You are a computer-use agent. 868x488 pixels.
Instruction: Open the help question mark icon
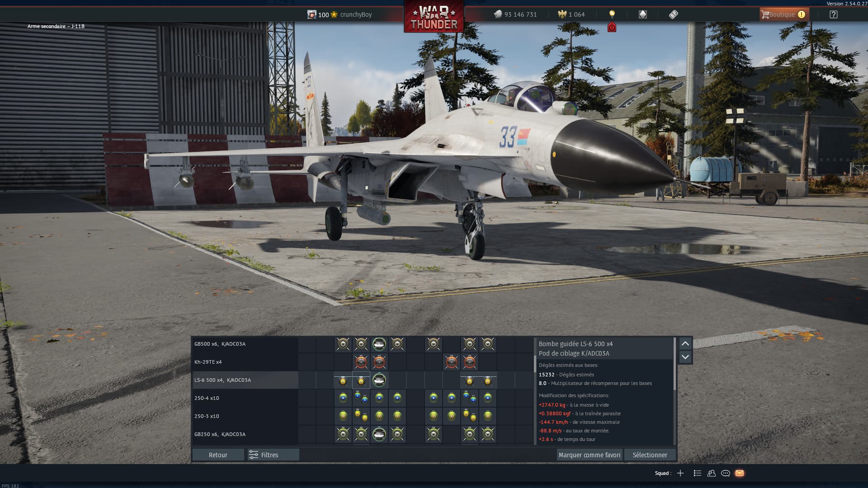tap(833, 14)
